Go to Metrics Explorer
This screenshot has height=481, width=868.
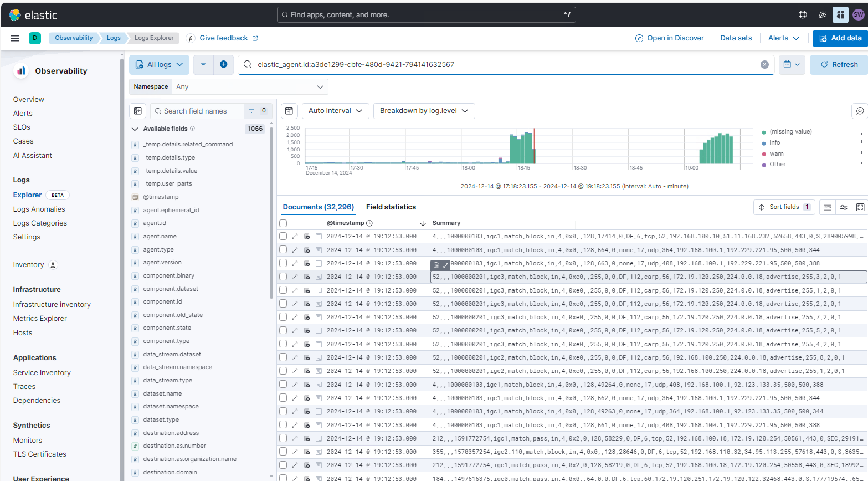click(x=40, y=319)
